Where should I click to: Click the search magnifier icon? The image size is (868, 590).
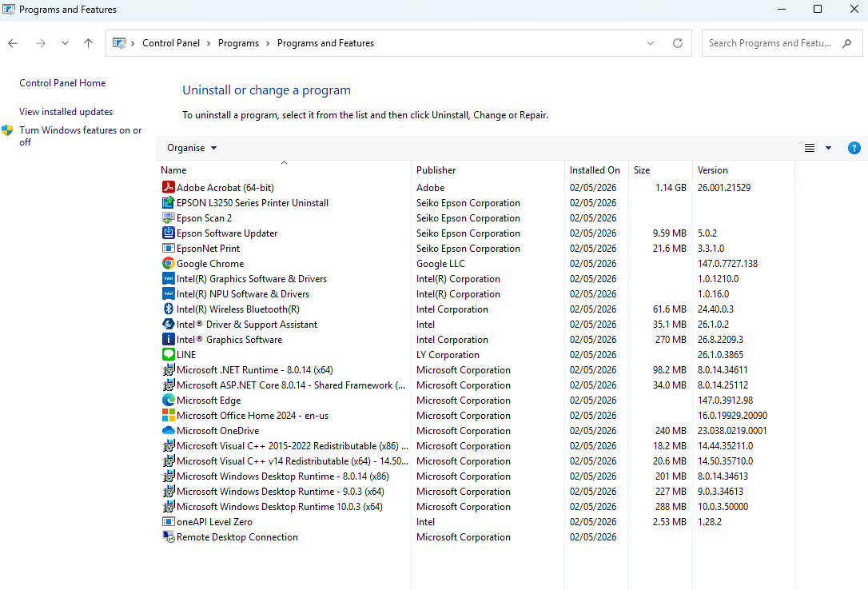[x=846, y=43]
